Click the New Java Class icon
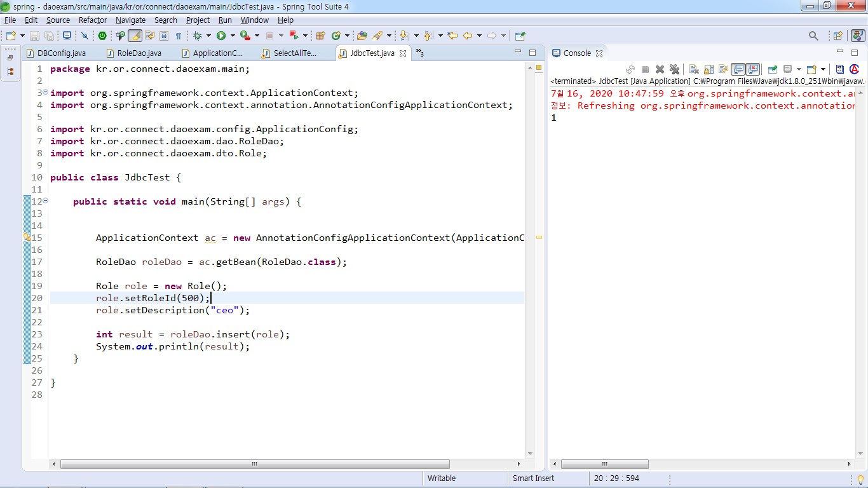Viewport: 868px width, 488px height. click(x=336, y=36)
